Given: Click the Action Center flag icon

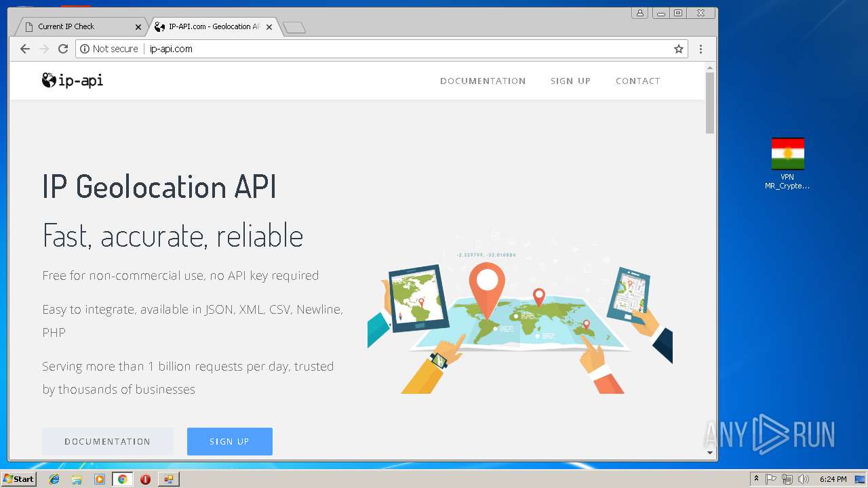Looking at the screenshot, I should [x=771, y=479].
